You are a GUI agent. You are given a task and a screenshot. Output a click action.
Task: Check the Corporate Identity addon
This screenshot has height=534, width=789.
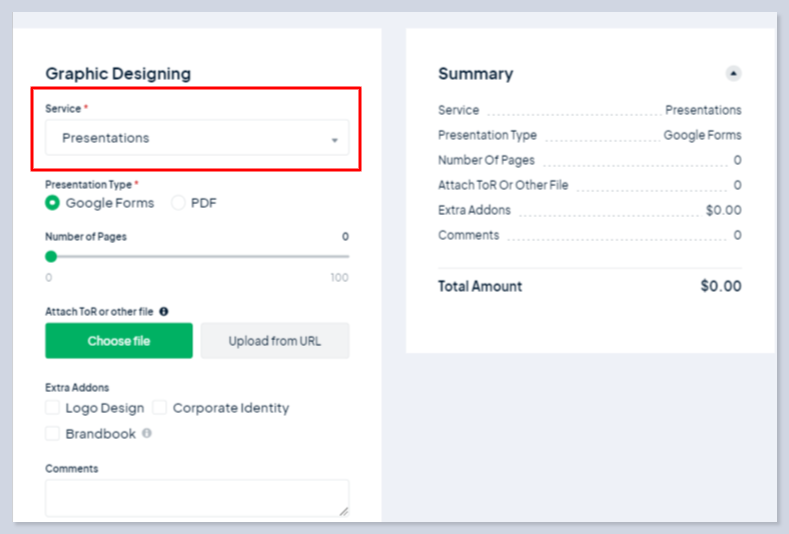coord(160,408)
